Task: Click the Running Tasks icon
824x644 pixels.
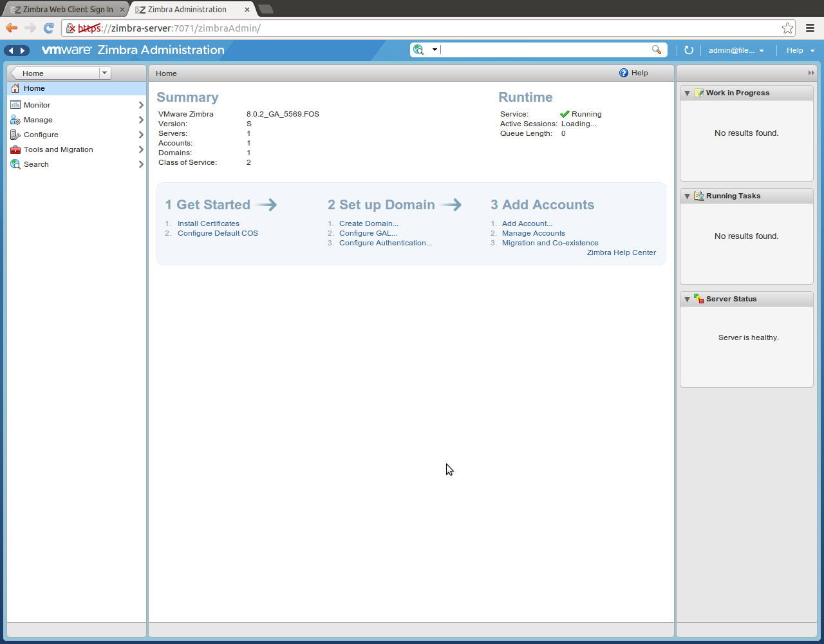Action: [699, 196]
